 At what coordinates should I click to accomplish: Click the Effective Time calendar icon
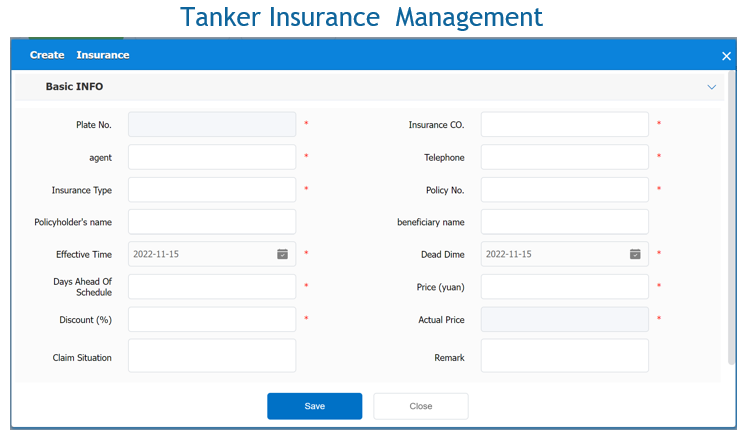tap(282, 254)
